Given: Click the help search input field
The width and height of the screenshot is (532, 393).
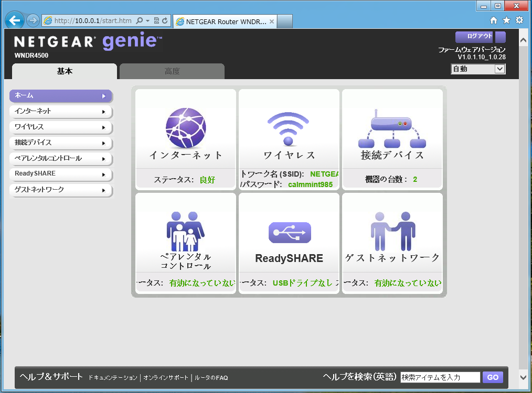Looking at the screenshot, I should (x=440, y=377).
